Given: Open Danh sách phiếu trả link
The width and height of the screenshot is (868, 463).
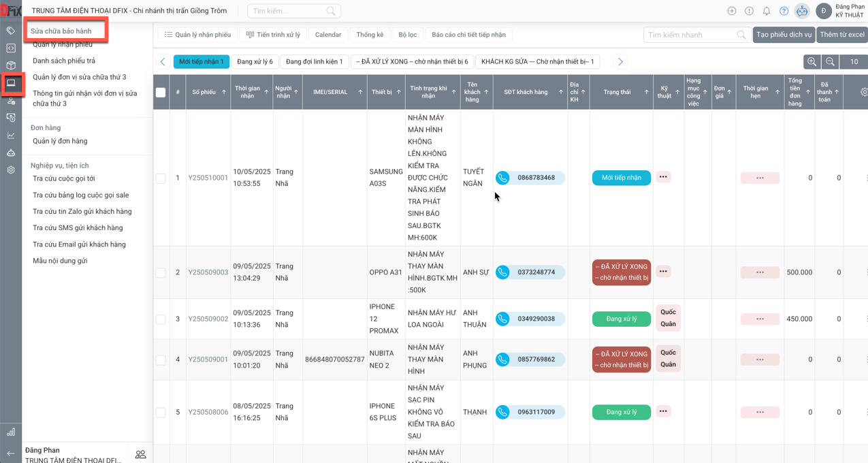Looking at the screenshot, I should pos(64,61).
